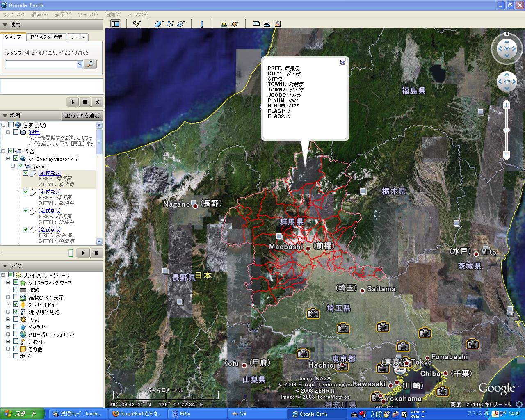This screenshot has height=420, width=525.
Task: Enable the 道路 (roads) layer checkbox
Action: pyautogui.click(x=16, y=290)
